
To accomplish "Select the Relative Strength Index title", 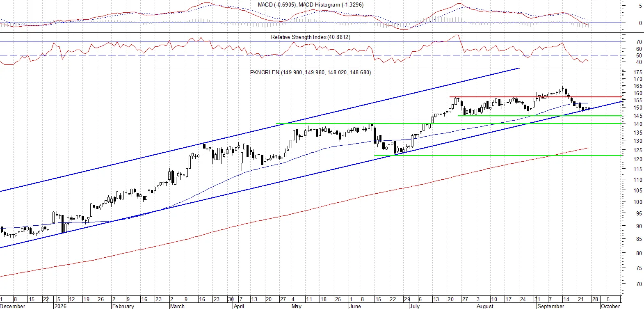I will click(311, 37).
